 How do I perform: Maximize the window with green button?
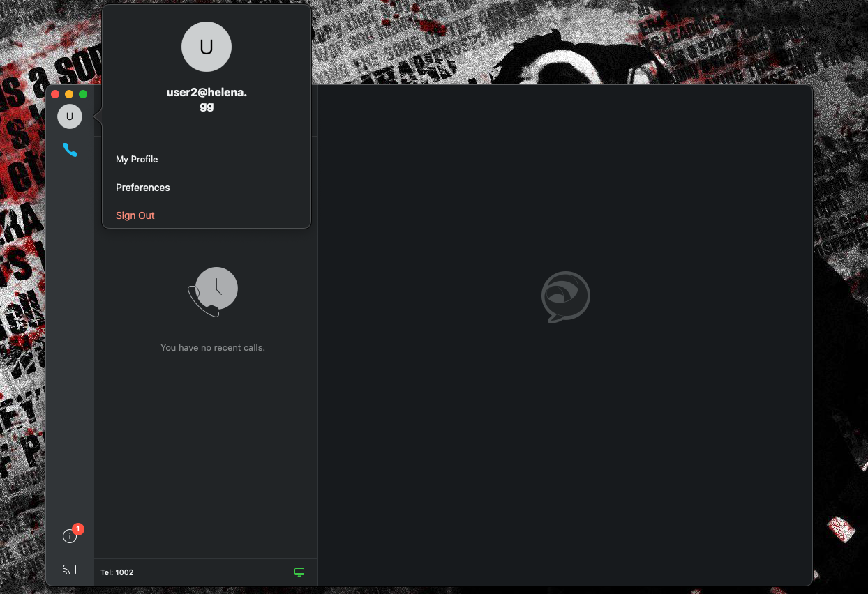click(x=83, y=94)
